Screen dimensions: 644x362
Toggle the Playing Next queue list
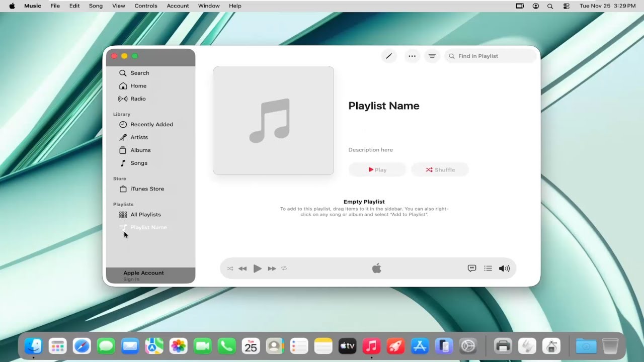pos(488,268)
